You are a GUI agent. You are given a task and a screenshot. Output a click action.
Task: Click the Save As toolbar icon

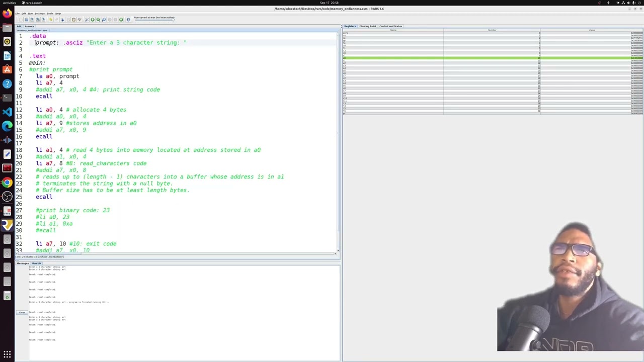[38, 20]
